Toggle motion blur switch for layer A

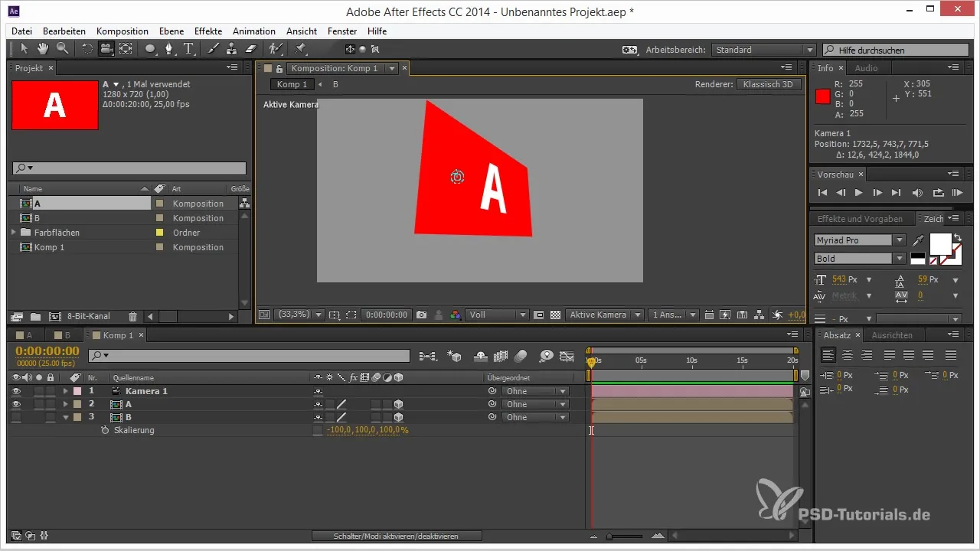(x=375, y=404)
